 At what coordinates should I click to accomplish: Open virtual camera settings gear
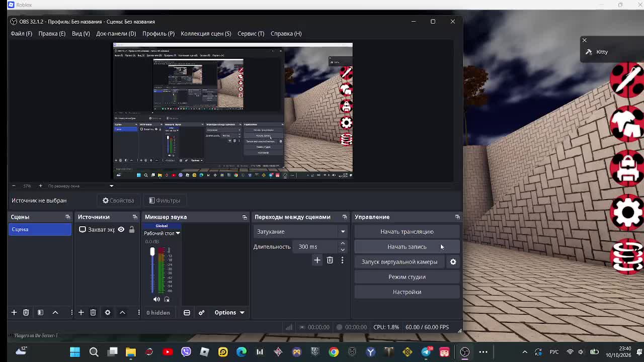453,261
